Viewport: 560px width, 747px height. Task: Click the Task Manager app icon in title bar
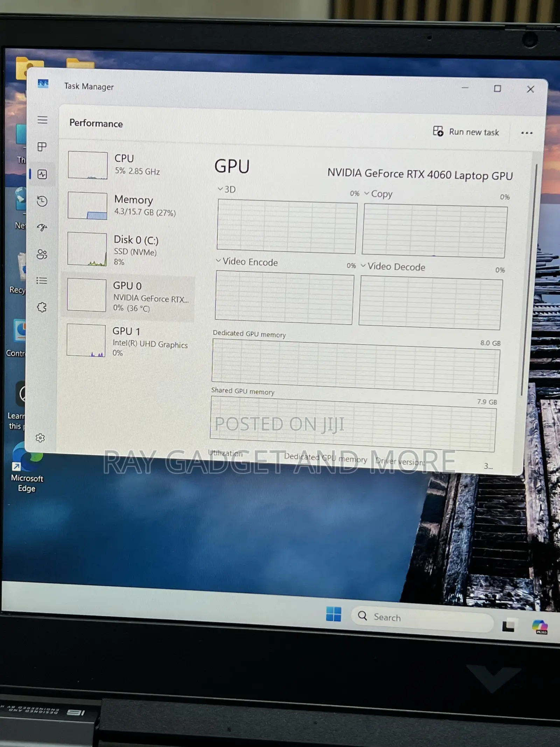tap(43, 84)
